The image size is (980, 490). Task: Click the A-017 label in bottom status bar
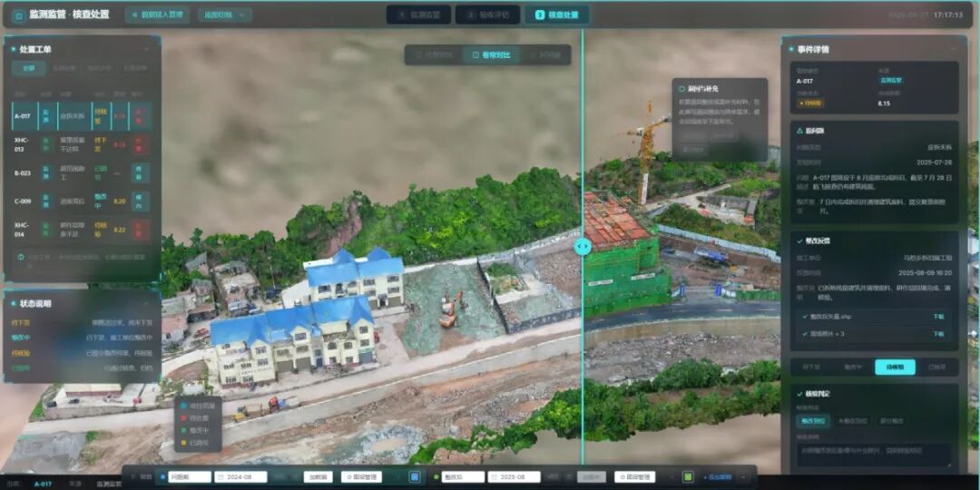coord(43,485)
